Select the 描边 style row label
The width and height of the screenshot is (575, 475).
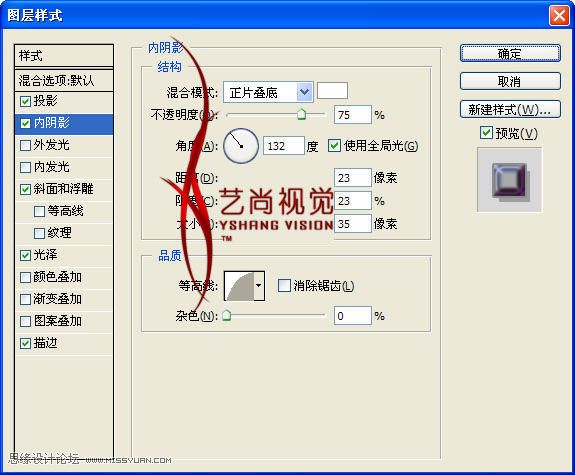point(45,343)
